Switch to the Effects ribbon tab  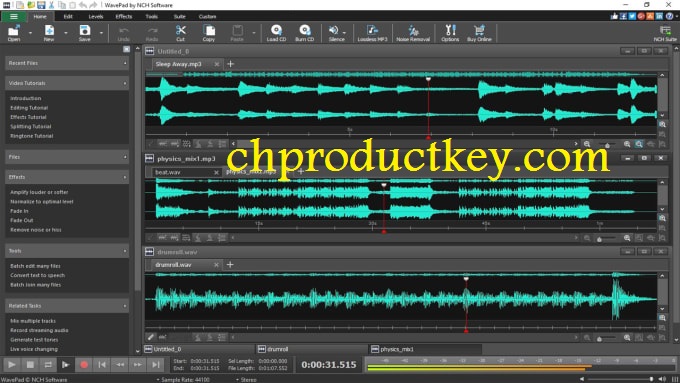(124, 16)
